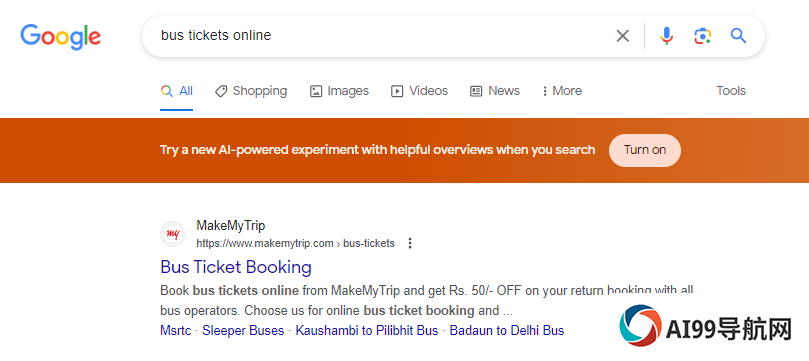Switch to the Shopping tab

(x=251, y=91)
